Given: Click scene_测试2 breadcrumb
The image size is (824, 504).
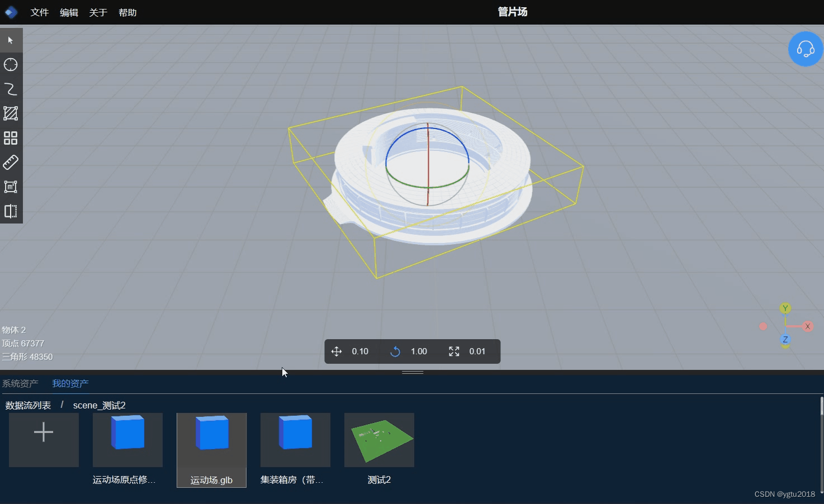Looking at the screenshot, I should [x=100, y=405].
